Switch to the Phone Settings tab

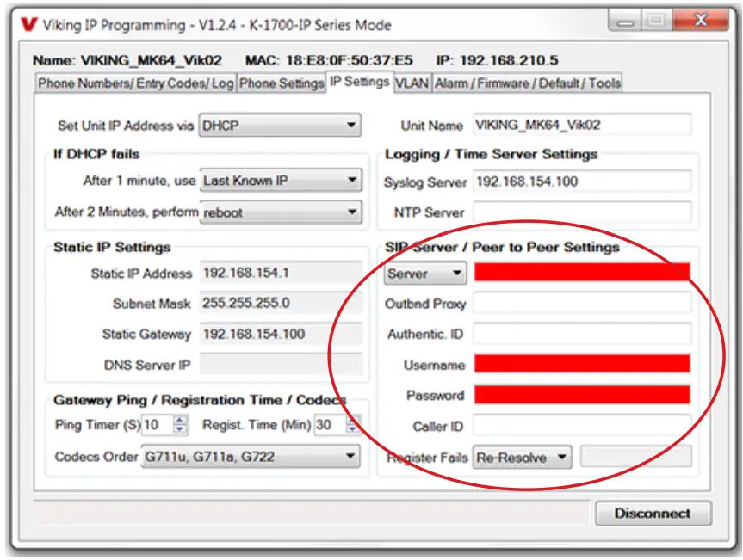point(282,83)
